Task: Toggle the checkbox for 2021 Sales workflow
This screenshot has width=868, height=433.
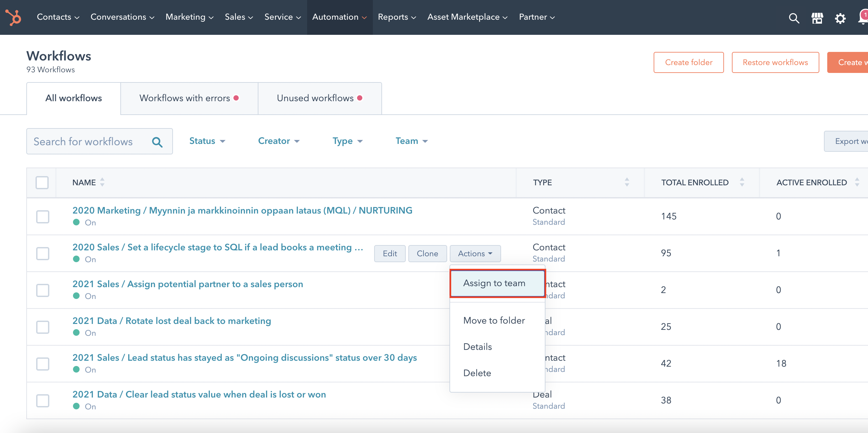Action: (x=43, y=289)
